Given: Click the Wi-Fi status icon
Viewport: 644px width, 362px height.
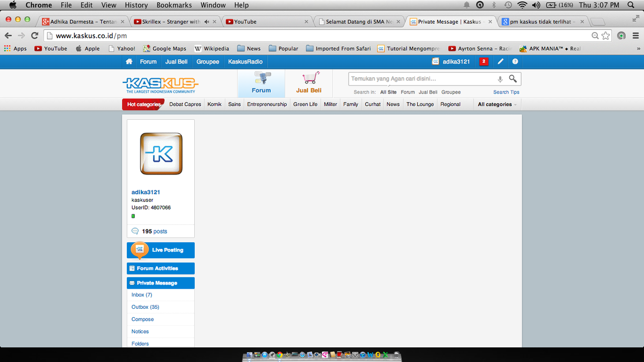Looking at the screenshot, I should point(522,5).
